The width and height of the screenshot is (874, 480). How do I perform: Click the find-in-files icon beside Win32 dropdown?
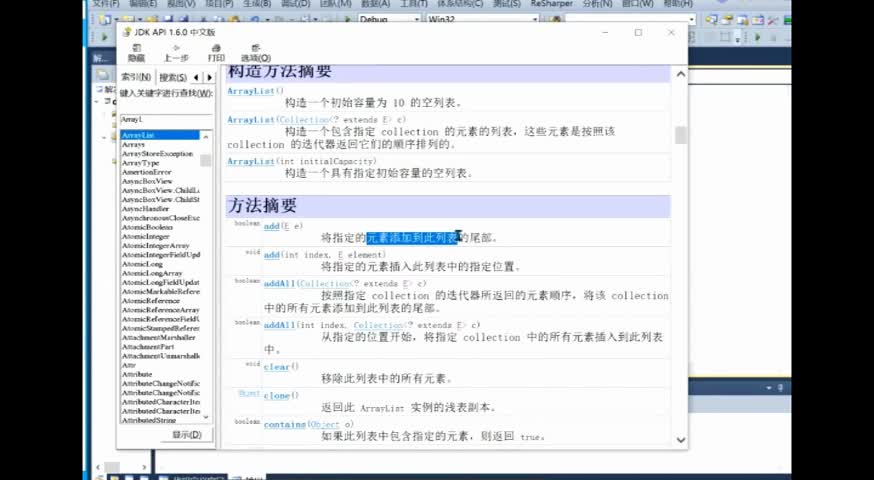(555, 20)
